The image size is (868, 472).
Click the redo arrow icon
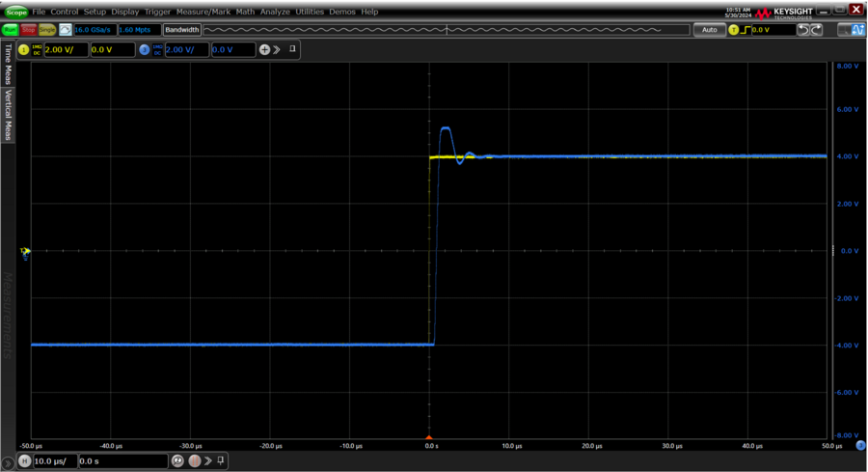[817, 30]
